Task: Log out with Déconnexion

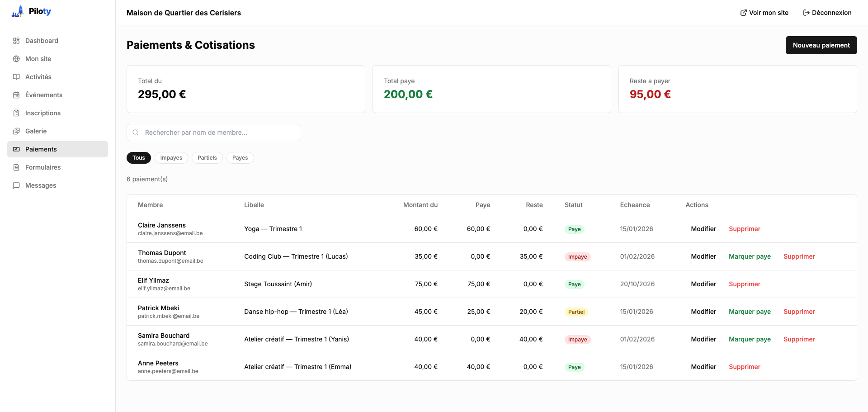Action: tap(827, 13)
